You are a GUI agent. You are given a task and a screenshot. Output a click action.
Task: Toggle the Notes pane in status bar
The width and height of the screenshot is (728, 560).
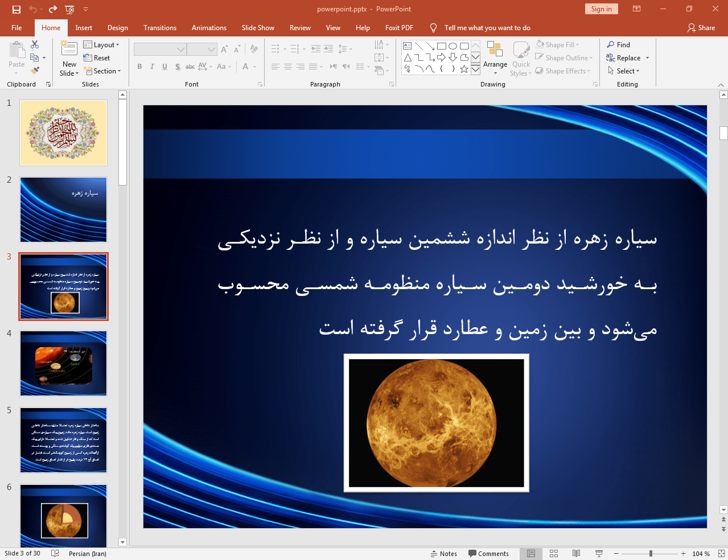(x=444, y=554)
